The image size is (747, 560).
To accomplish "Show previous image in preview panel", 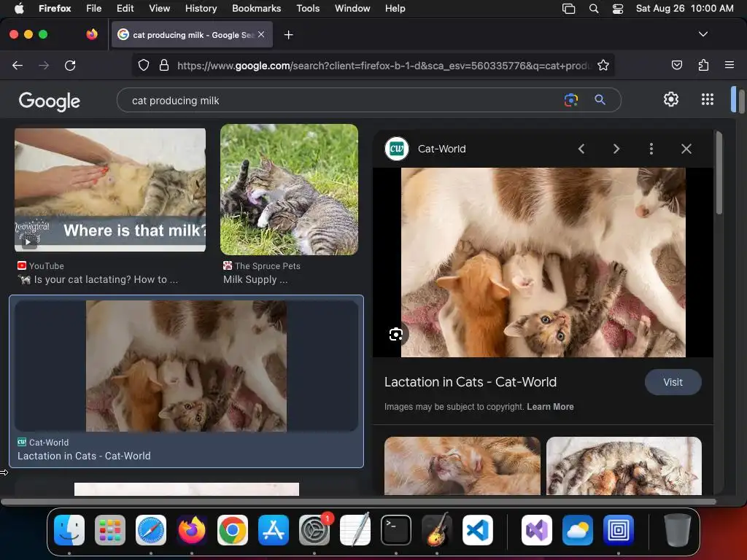I will point(581,149).
